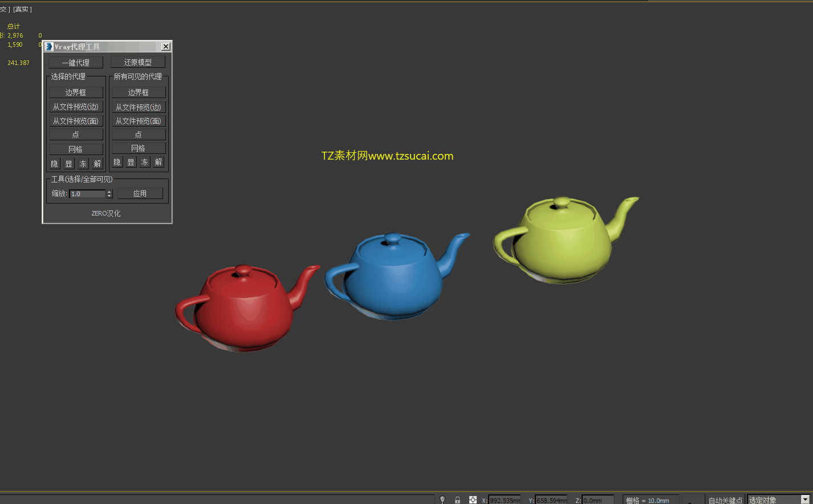
Task: Click unfreeze (解) in all visible proxies group
Action: [x=158, y=162]
